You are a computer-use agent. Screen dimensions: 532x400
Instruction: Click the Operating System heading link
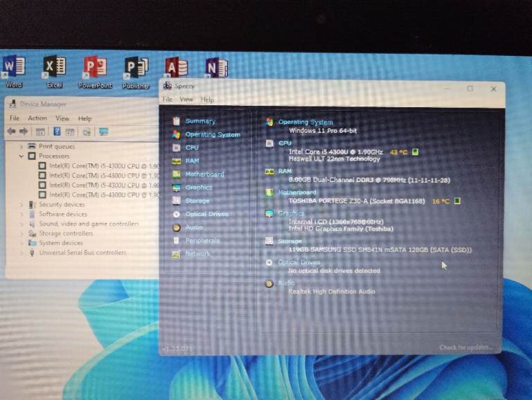click(305, 122)
